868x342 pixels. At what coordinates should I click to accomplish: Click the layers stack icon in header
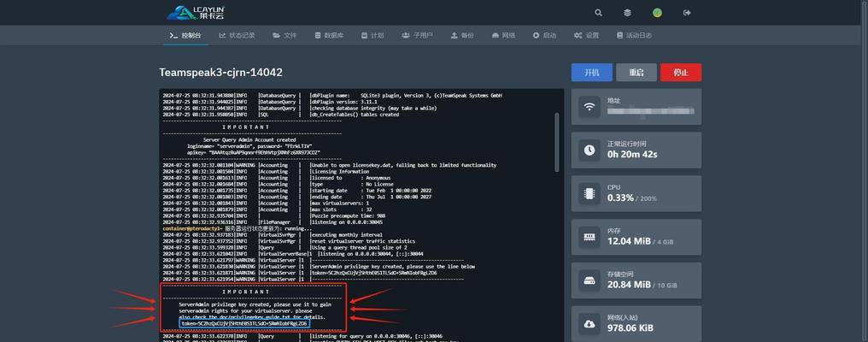pyautogui.click(x=627, y=13)
